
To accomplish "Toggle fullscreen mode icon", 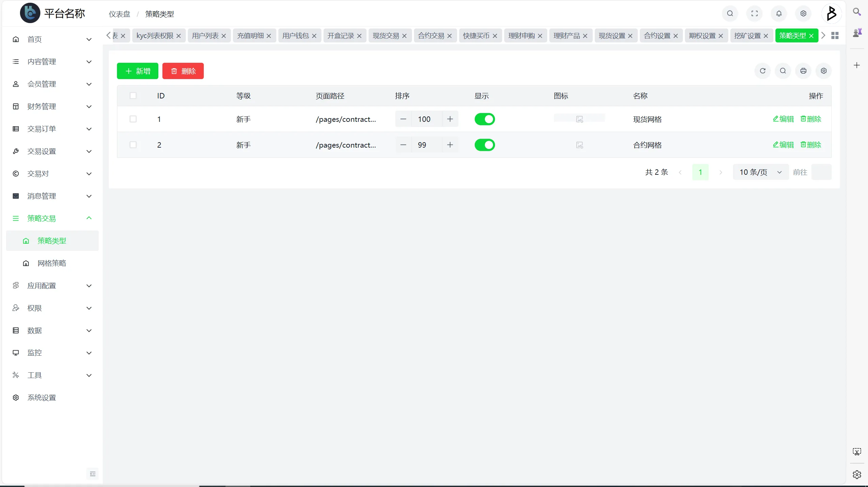I will point(754,14).
